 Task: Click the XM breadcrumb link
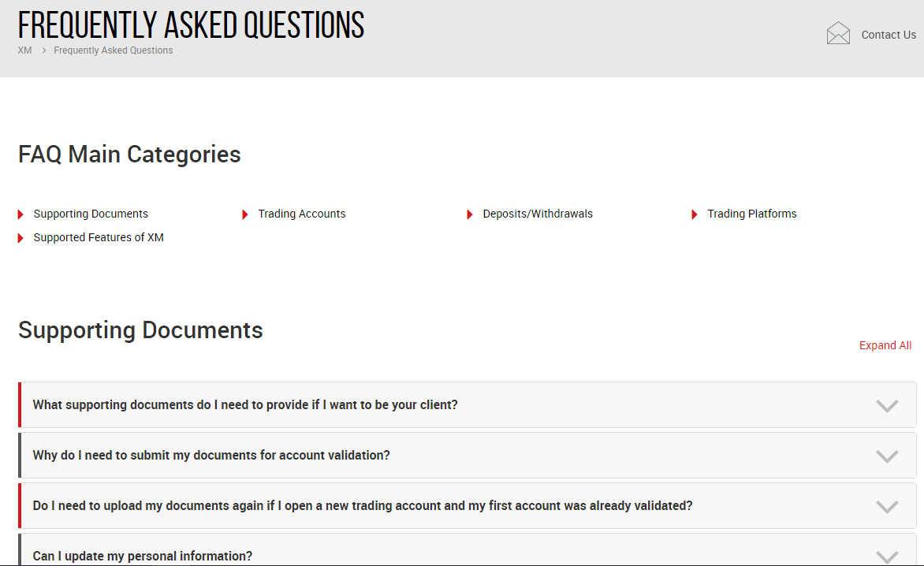(24, 50)
